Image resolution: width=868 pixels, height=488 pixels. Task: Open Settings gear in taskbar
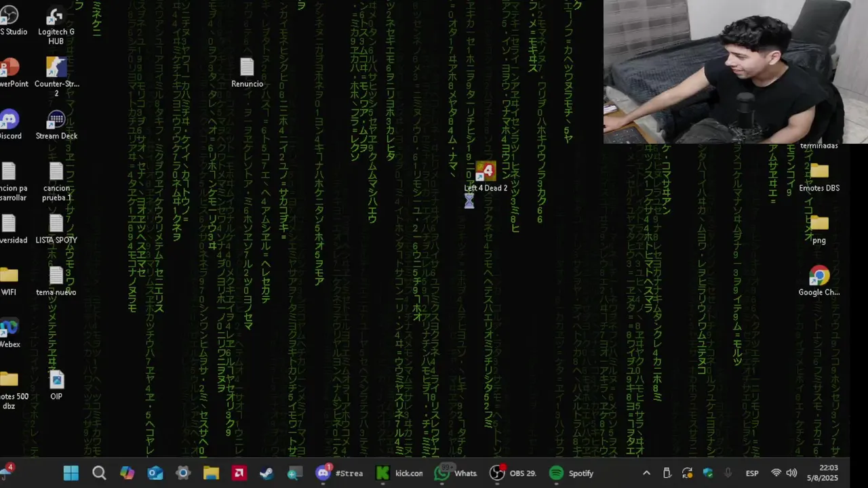pyautogui.click(x=183, y=473)
